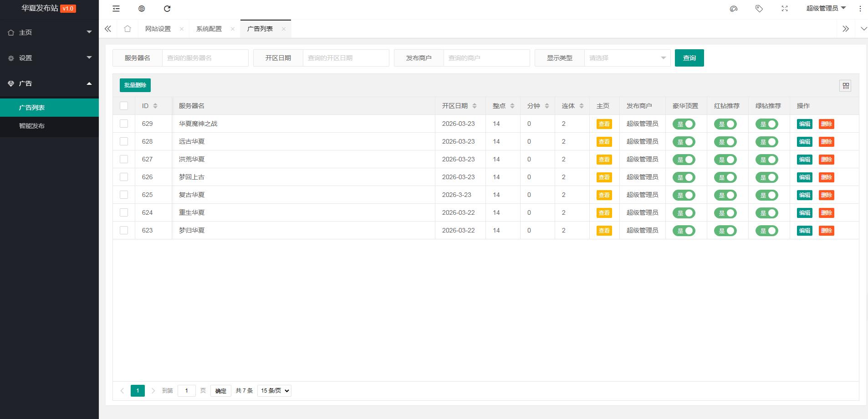Open the 显示类型 dropdown
Screen dimensions: 868x419
(627, 58)
